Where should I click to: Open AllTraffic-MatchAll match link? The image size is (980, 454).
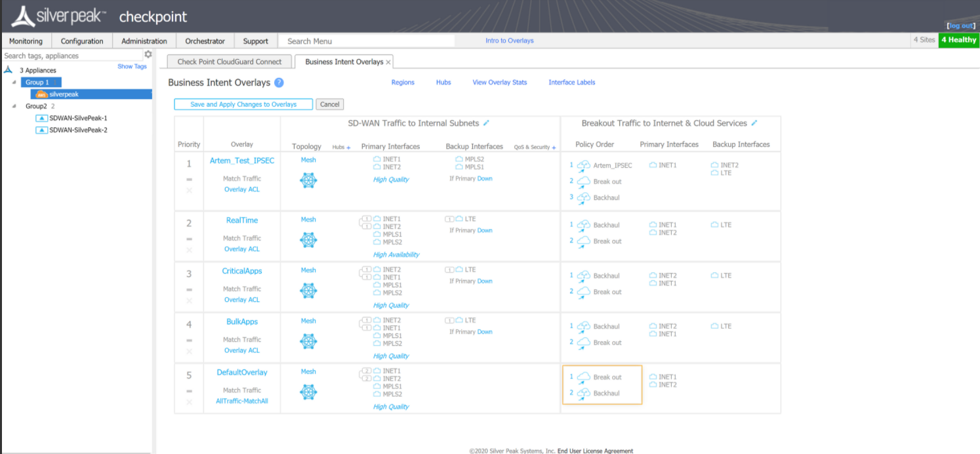pyautogui.click(x=242, y=401)
